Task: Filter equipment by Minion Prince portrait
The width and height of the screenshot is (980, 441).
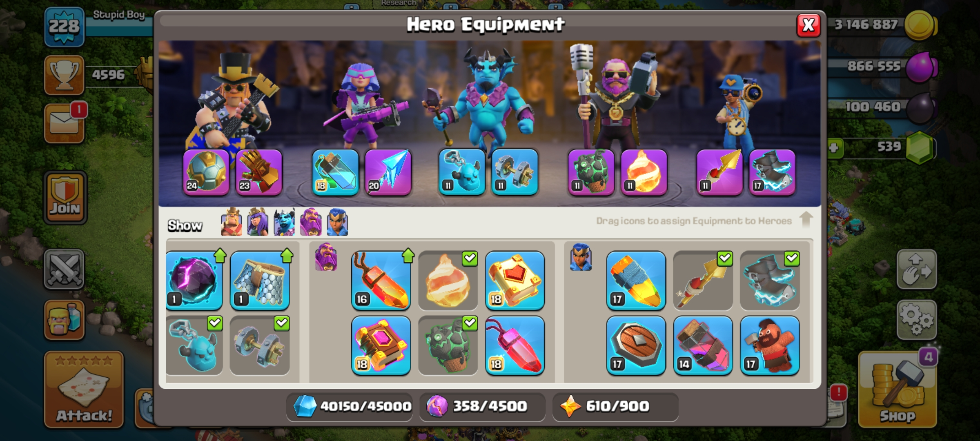Action: point(284,222)
